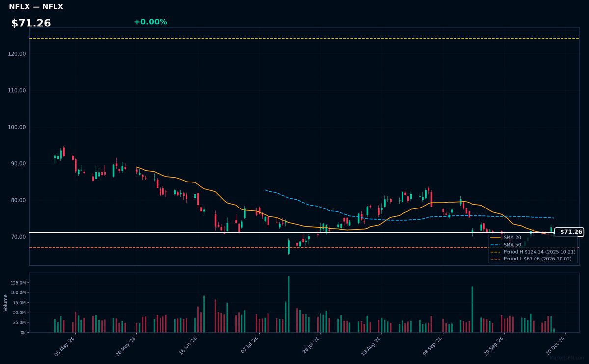Click the 90.00 price axis label
589x364 pixels.
click(x=19, y=164)
